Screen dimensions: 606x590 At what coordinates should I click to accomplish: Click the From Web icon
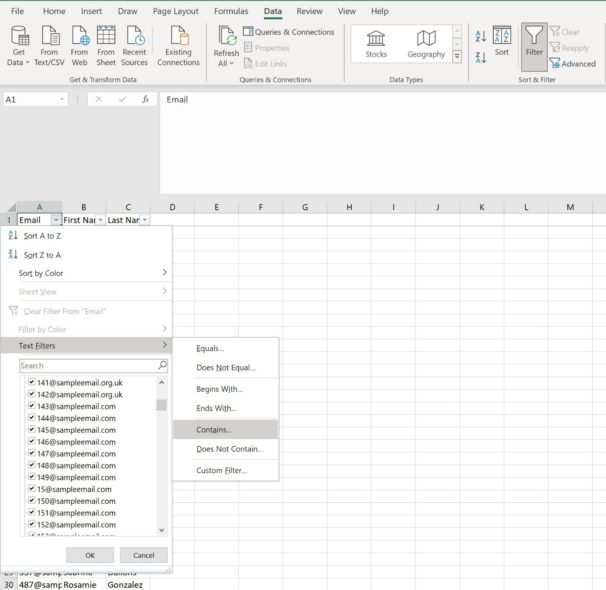(x=80, y=37)
